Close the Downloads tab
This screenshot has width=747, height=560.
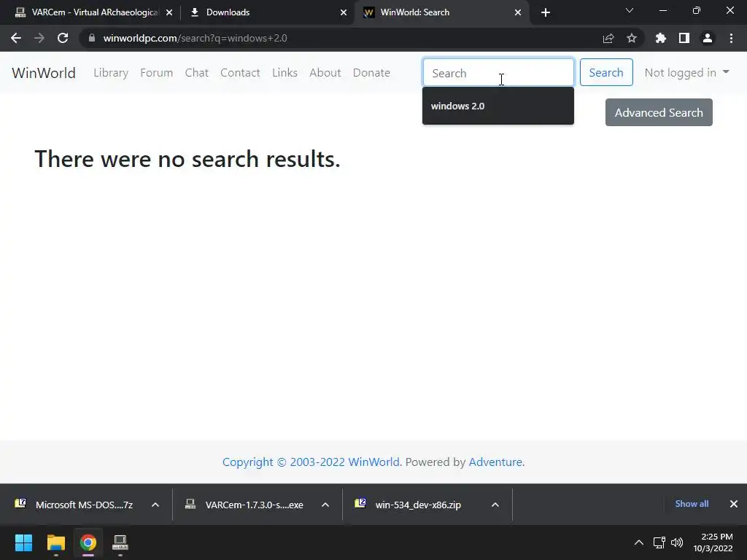point(344,12)
